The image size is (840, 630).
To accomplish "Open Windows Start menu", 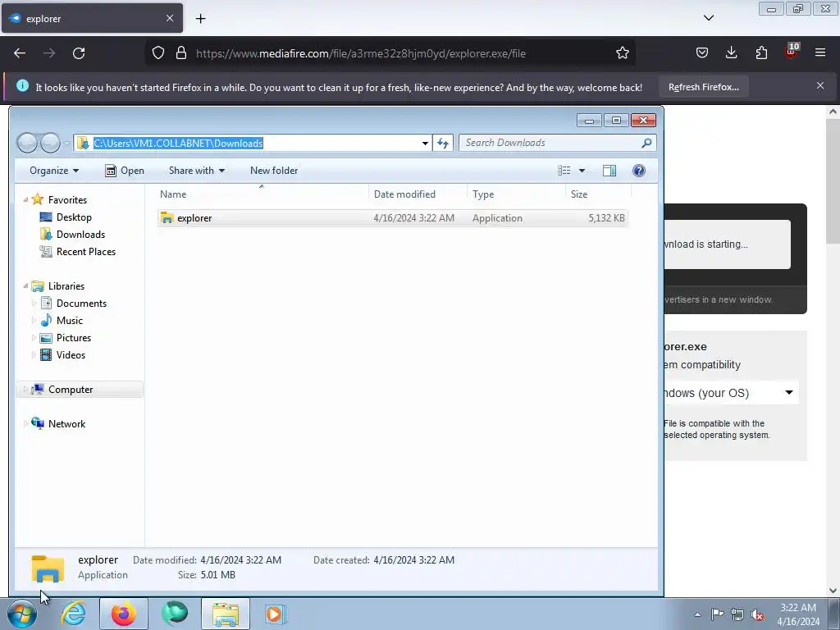I will point(21,614).
